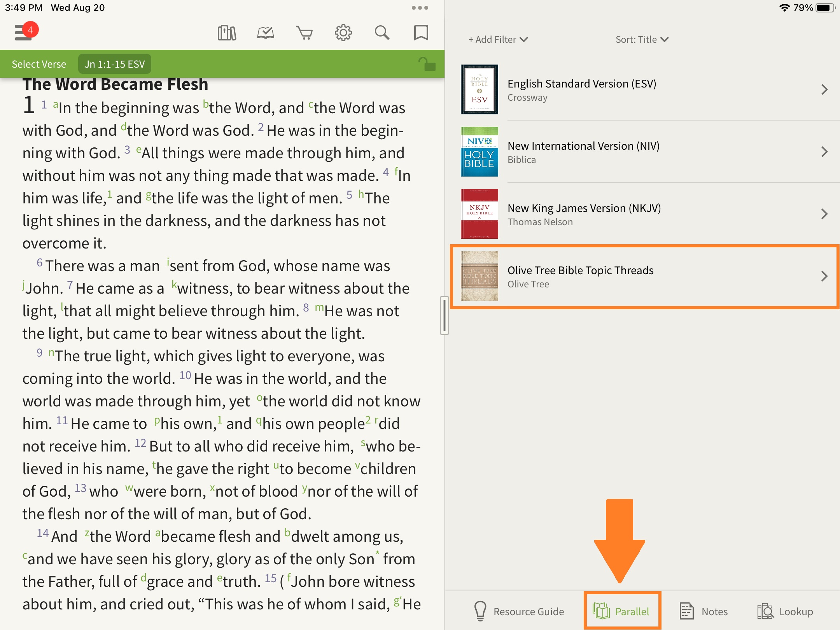Open the Sort: Title dropdown
The height and width of the screenshot is (630, 840).
coord(642,39)
